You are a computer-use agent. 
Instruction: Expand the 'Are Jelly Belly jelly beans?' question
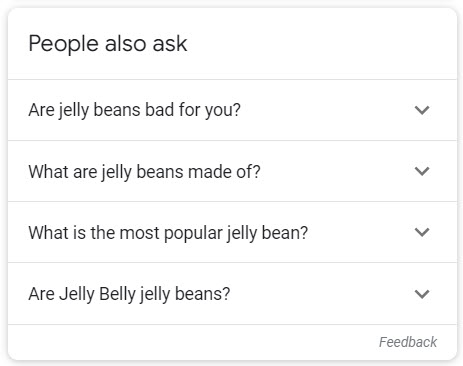pos(232,293)
